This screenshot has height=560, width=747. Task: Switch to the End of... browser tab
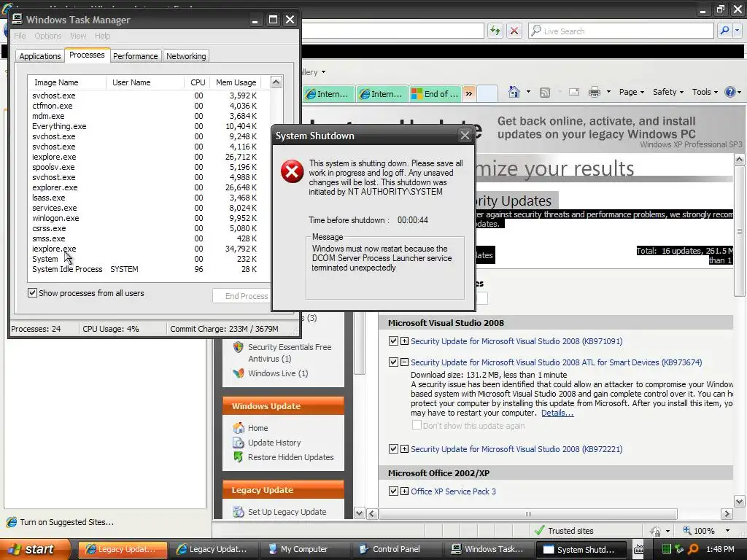(x=435, y=94)
